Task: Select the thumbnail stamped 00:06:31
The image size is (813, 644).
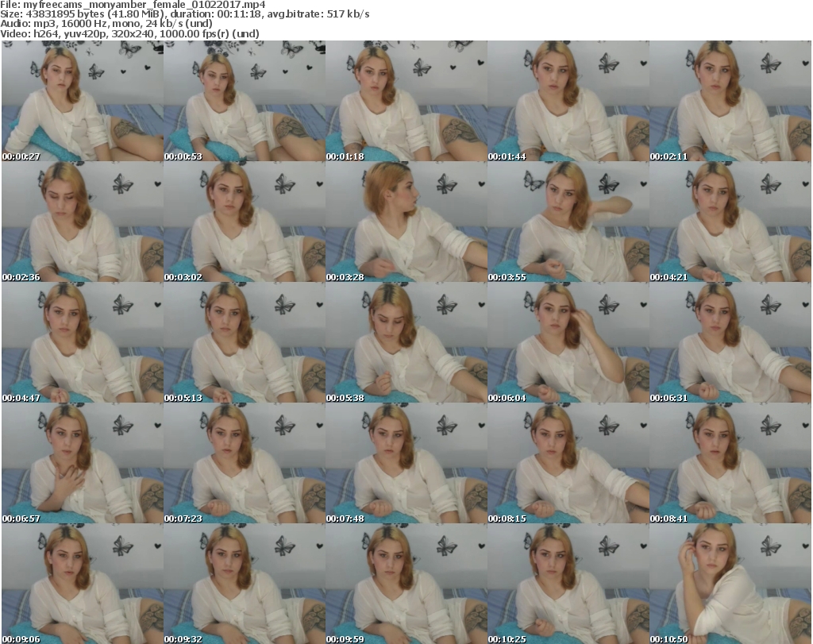Action: pyautogui.click(x=730, y=342)
